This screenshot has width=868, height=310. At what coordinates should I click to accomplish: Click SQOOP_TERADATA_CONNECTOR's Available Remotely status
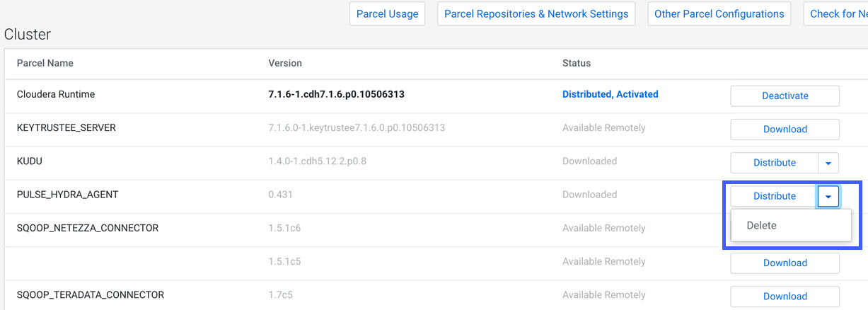coord(604,294)
